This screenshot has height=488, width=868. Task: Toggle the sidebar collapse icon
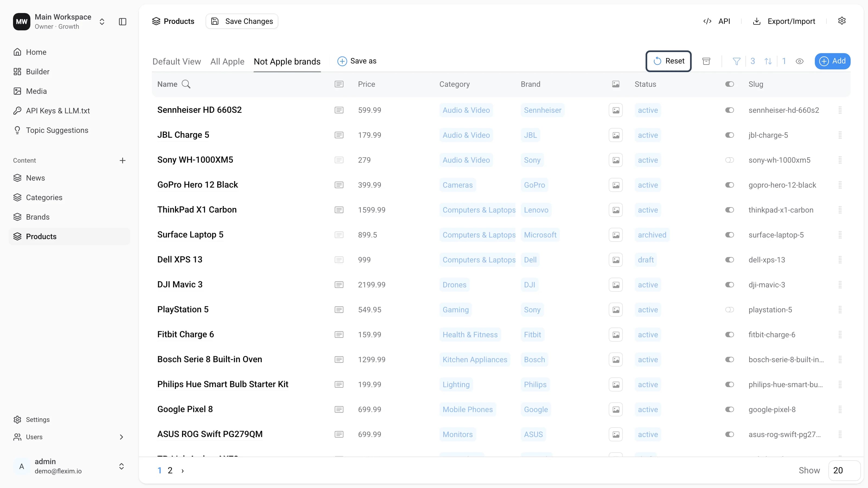click(123, 22)
